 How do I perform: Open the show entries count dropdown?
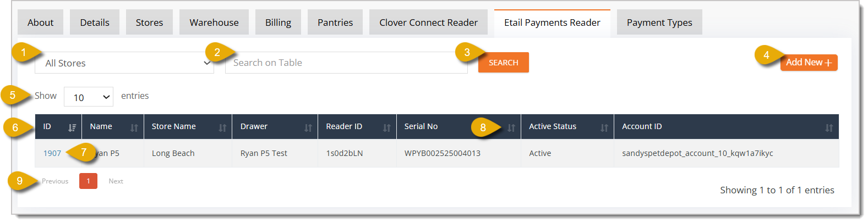point(89,97)
